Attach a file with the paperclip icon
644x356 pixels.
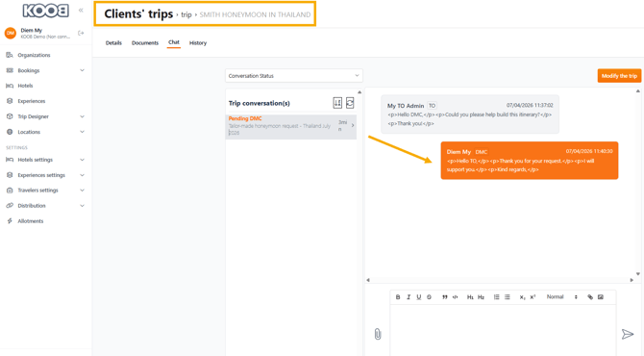click(x=378, y=334)
